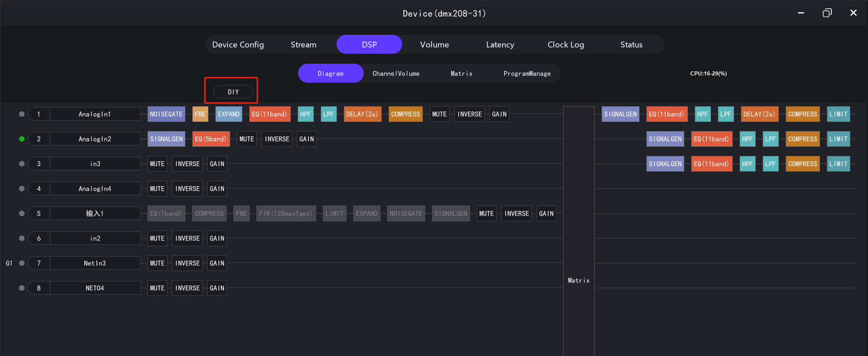Image resolution: width=868 pixels, height=356 pixels.
Task: Open LIMIT on third output row
Action: (x=839, y=164)
